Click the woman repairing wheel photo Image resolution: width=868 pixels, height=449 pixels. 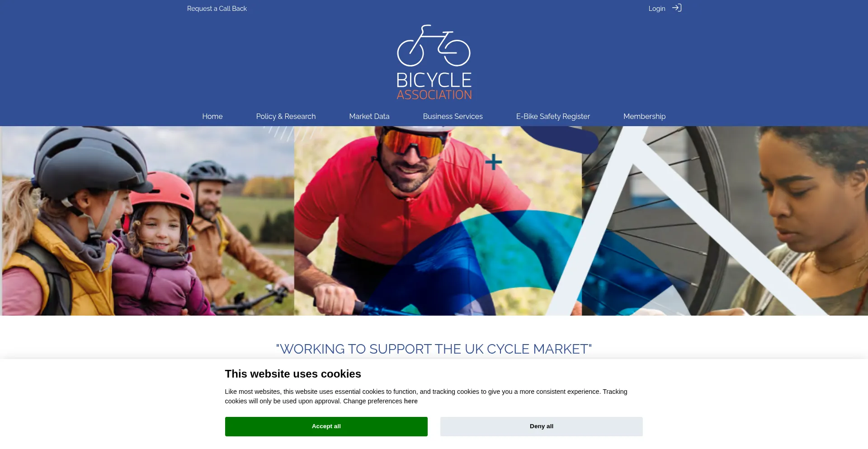(x=725, y=221)
